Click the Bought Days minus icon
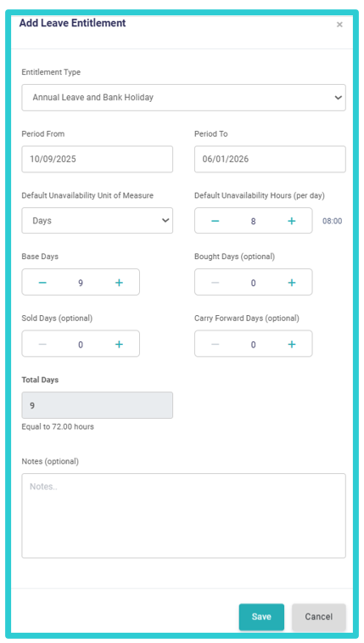 pos(215,283)
